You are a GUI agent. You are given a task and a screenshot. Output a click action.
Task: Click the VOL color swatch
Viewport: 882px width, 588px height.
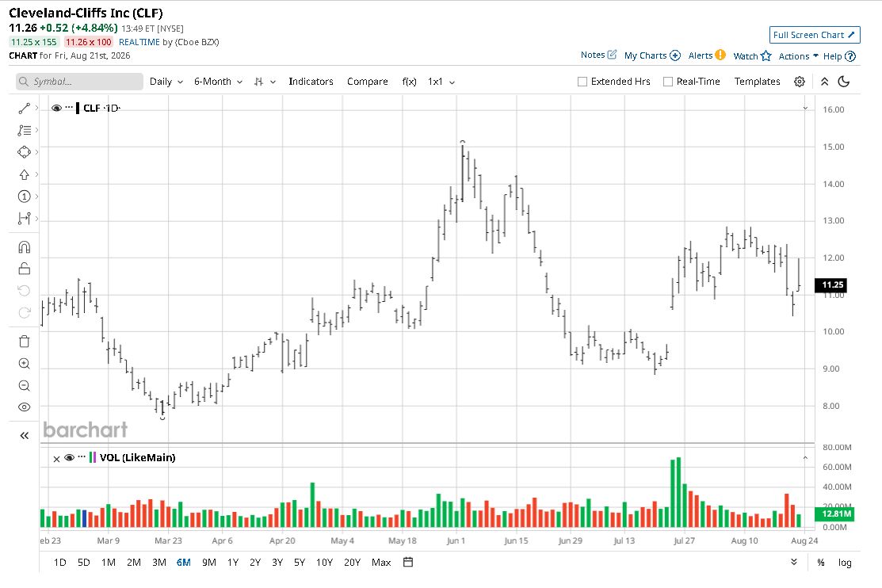(x=92, y=457)
